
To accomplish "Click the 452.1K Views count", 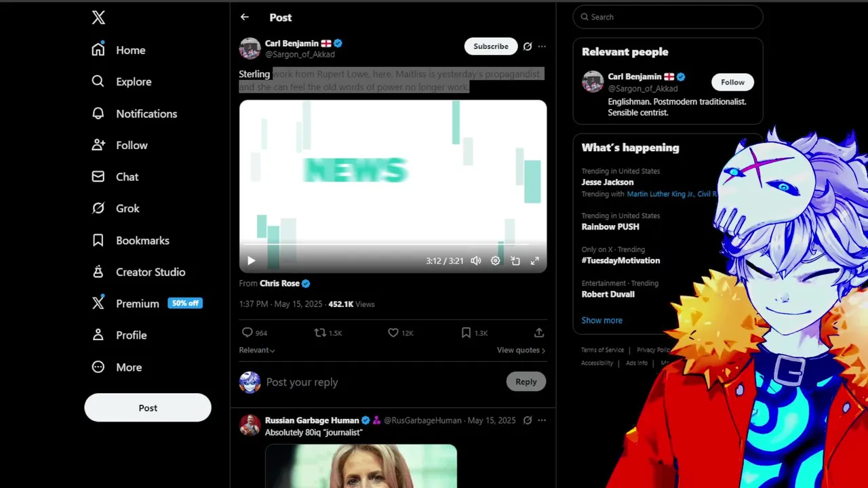I will (351, 304).
